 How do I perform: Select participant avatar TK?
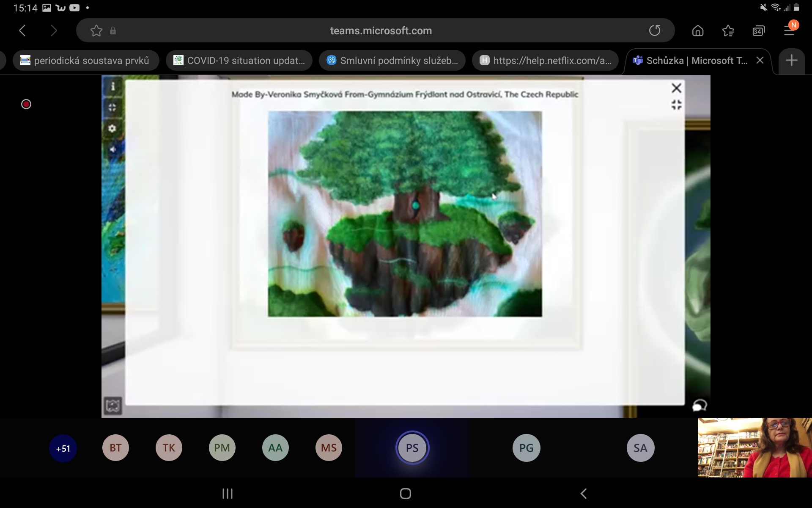(169, 448)
